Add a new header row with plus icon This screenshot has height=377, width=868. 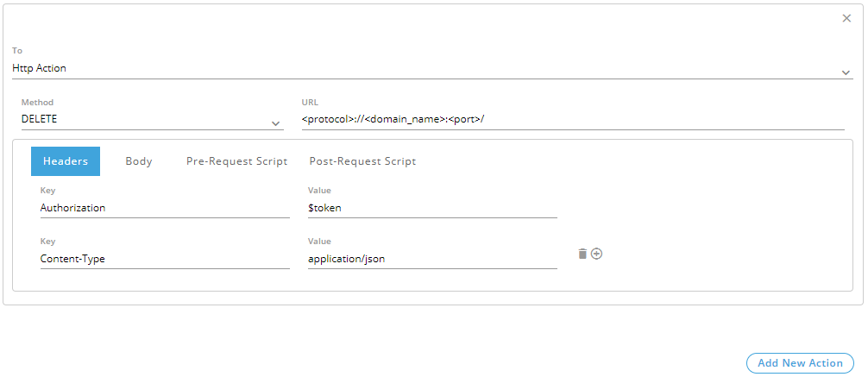point(596,254)
